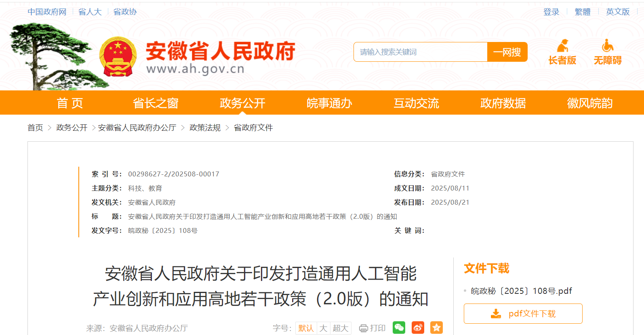
Task: Click the 科技、教育 topic category value
Action: 145,188
